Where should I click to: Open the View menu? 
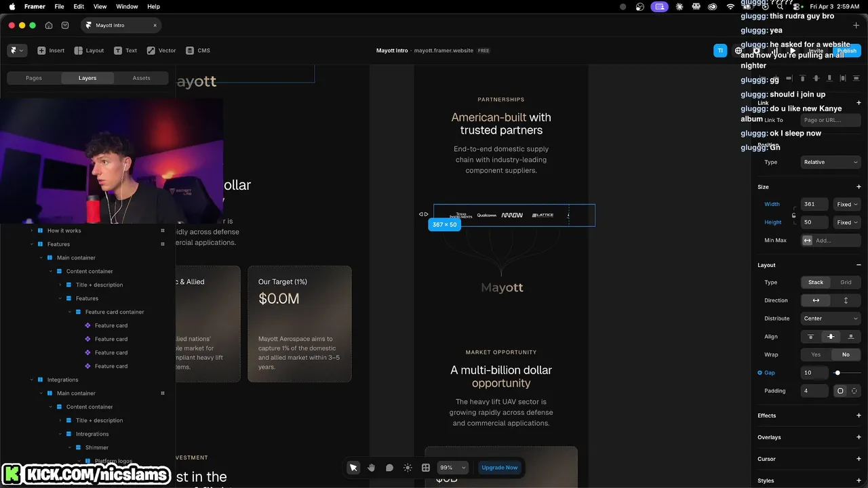tap(100, 7)
